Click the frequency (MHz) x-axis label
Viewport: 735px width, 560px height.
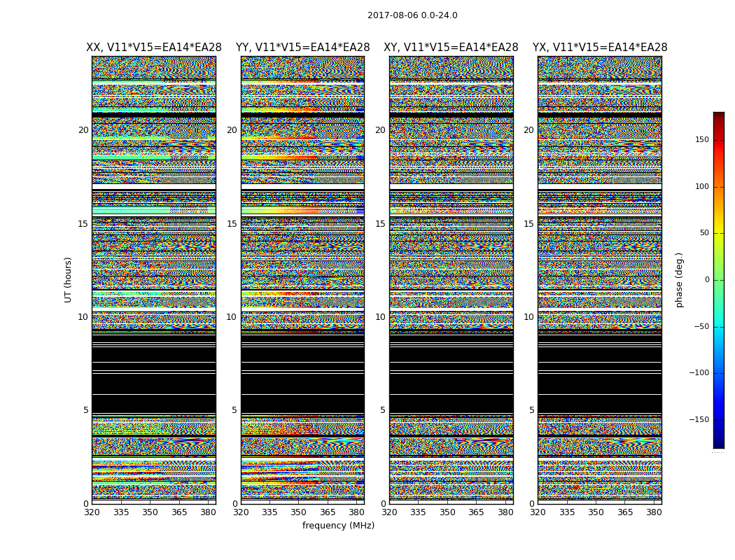pos(338,526)
